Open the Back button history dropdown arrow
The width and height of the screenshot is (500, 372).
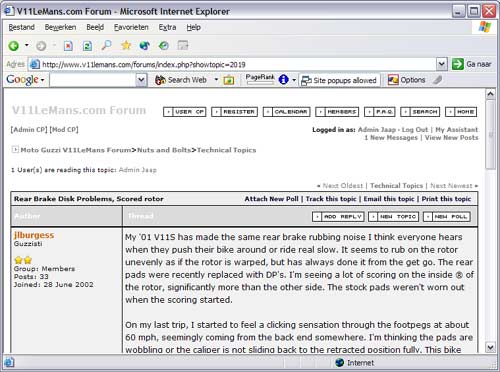(27, 45)
